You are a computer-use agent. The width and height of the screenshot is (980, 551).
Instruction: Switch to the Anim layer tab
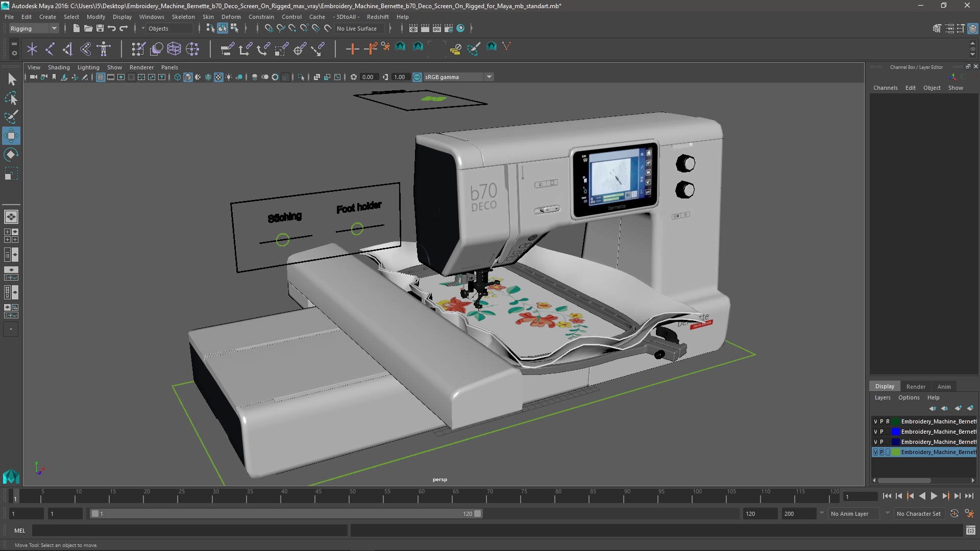[x=944, y=387]
